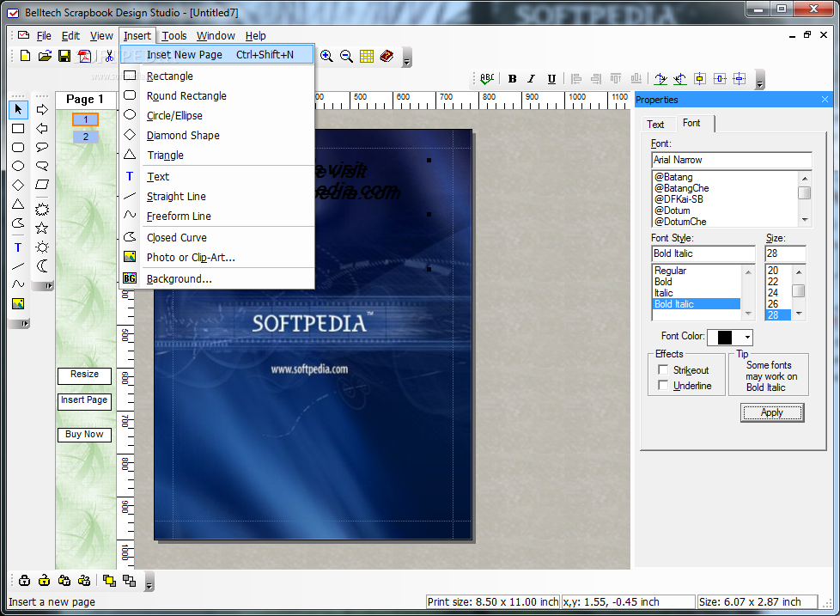Image resolution: width=840 pixels, height=616 pixels.
Task: Click the New document icon
Action: (x=25, y=56)
